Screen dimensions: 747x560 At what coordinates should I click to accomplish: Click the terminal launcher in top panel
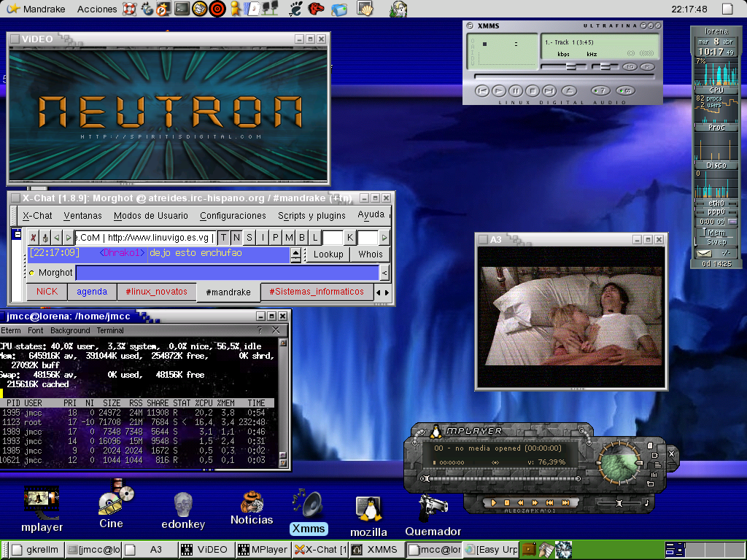coord(182,9)
